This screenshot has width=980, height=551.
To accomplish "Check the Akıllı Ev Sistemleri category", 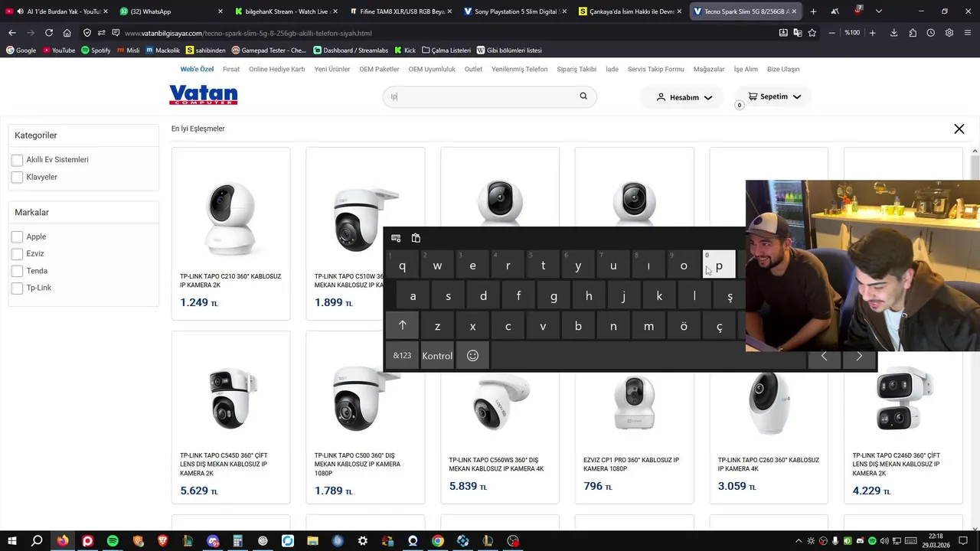I will [x=17, y=160].
